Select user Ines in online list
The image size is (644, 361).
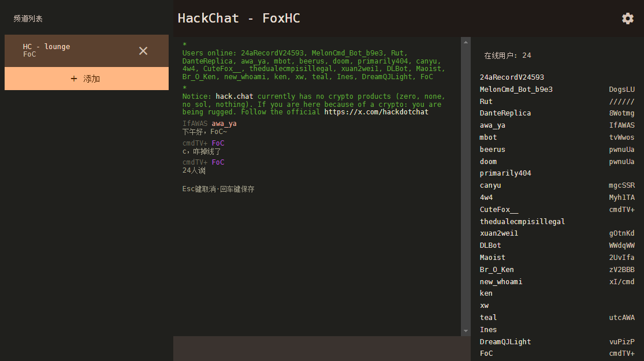(x=488, y=330)
